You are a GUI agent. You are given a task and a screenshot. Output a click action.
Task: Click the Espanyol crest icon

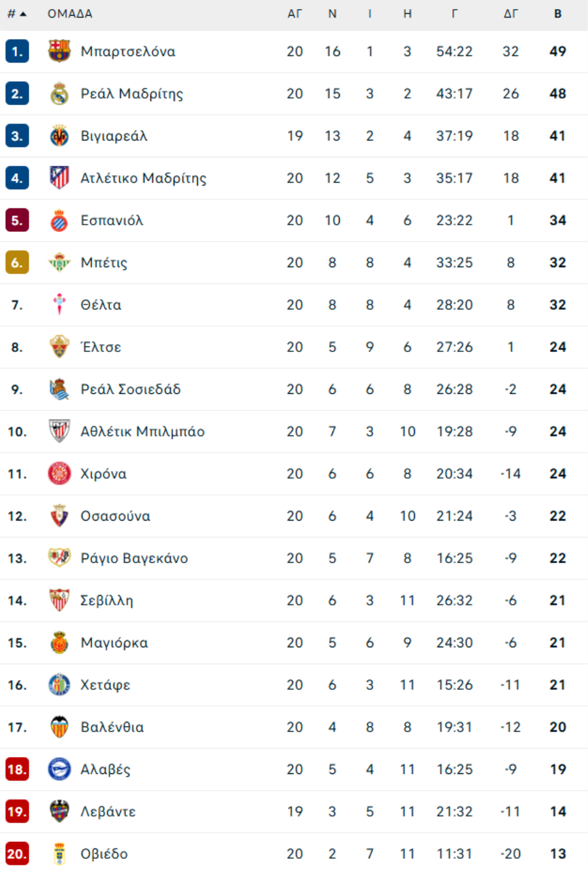59,220
